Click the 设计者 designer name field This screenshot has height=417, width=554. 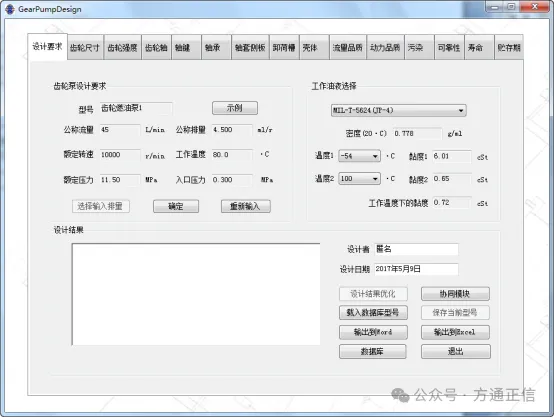(416, 249)
